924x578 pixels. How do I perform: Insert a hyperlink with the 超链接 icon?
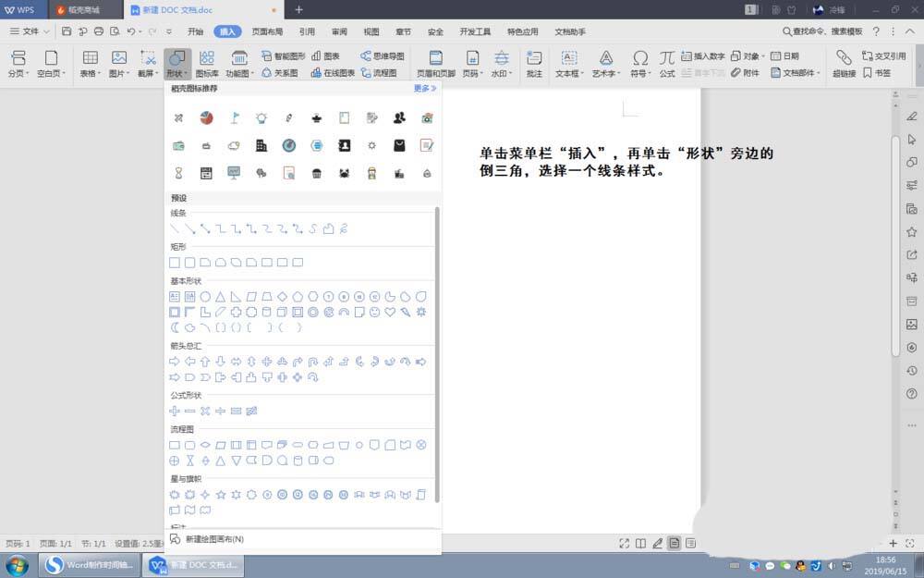coord(843,57)
